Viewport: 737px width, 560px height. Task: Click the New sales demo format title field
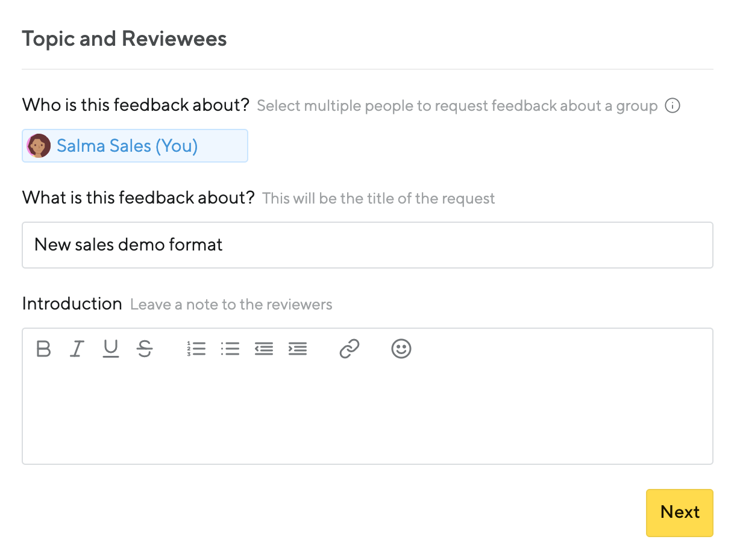(x=367, y=245)
